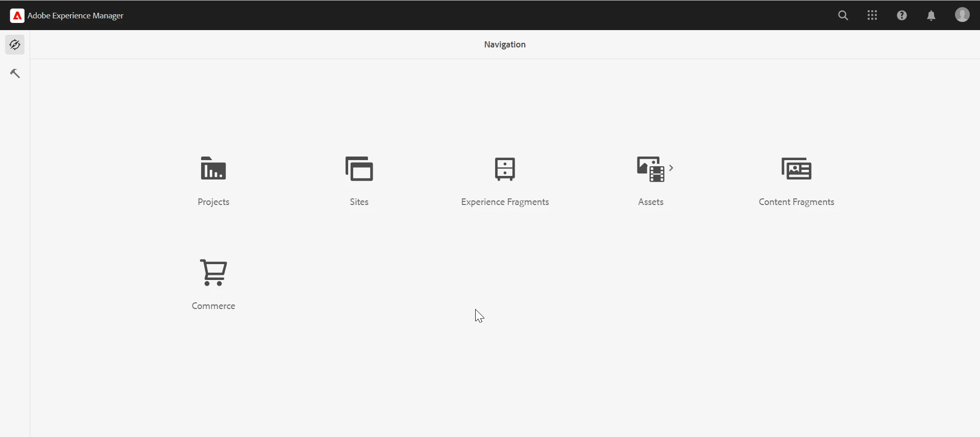This screenshot has width=980, height=437.
Task: Click the Adobe Experience Manager title
Action: point(76,16)
